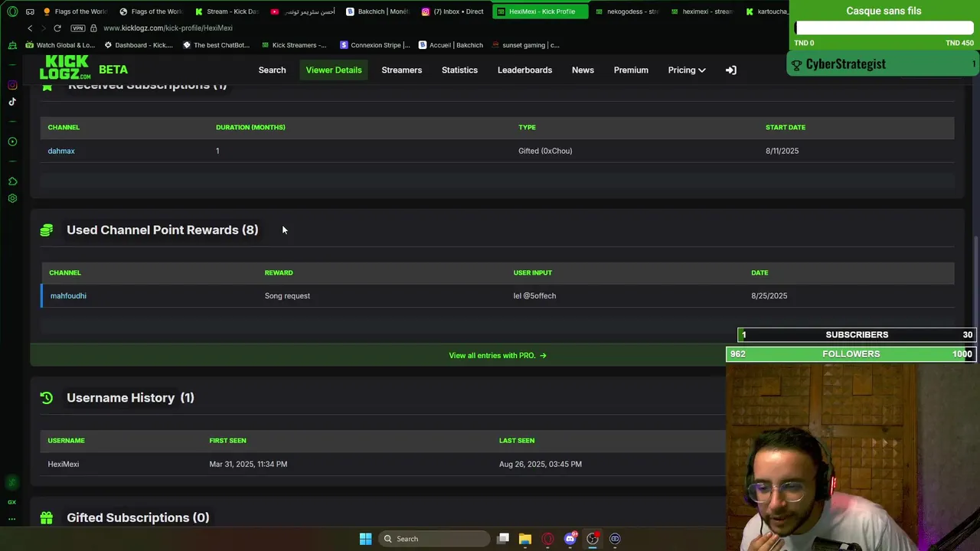Click View all entries with PRO link

498,356
